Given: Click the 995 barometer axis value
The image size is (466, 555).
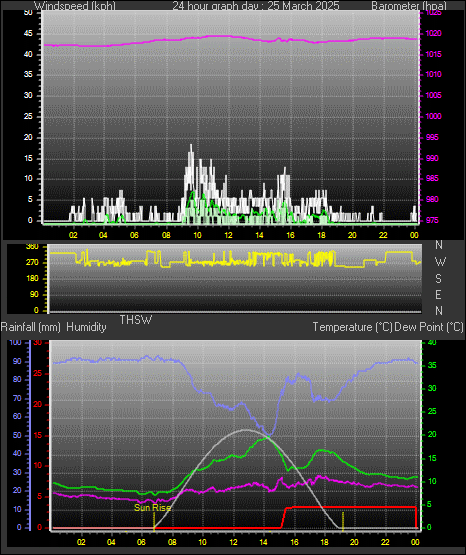Looking at the screenshot, I should [x=432, y=137].
